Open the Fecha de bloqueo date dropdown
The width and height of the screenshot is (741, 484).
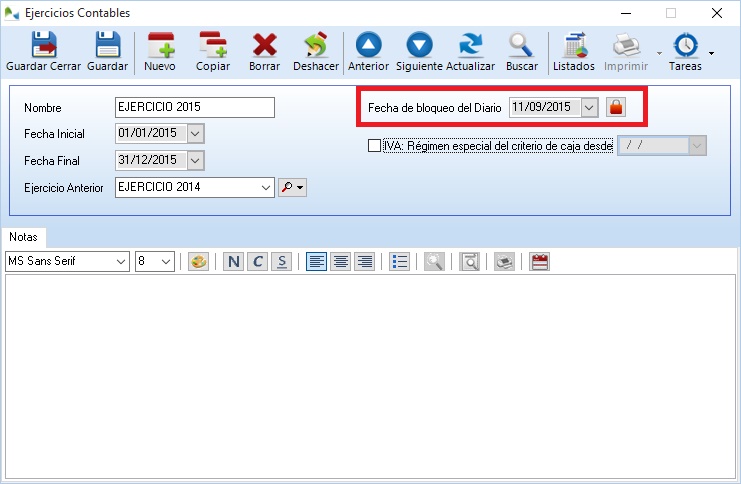pos(589,107)
